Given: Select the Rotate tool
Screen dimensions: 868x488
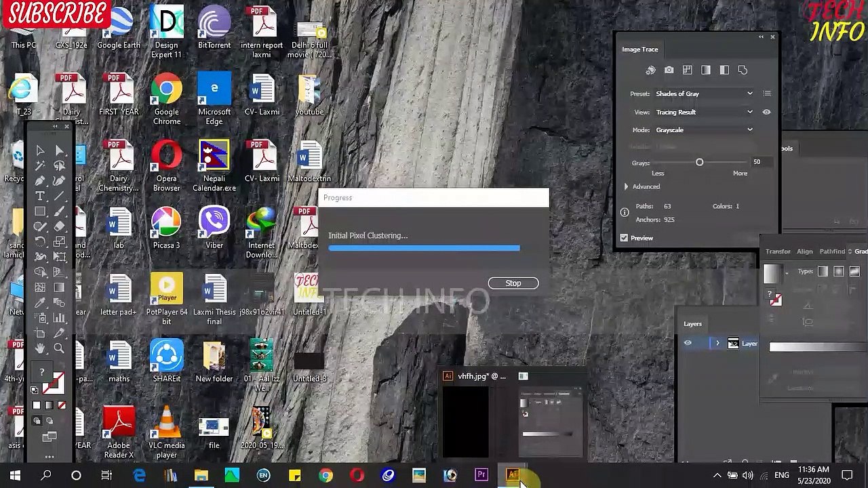Looking at the screenshot, I should point(40,242).
